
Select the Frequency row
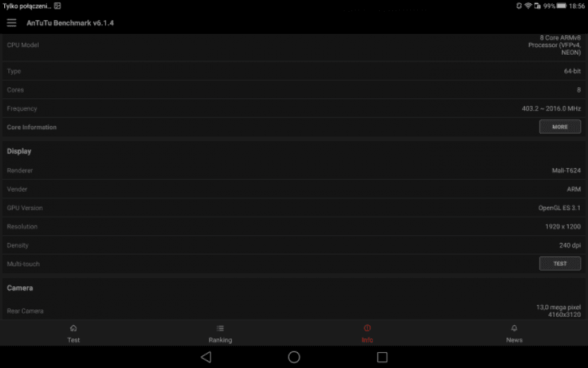(294, 109)
